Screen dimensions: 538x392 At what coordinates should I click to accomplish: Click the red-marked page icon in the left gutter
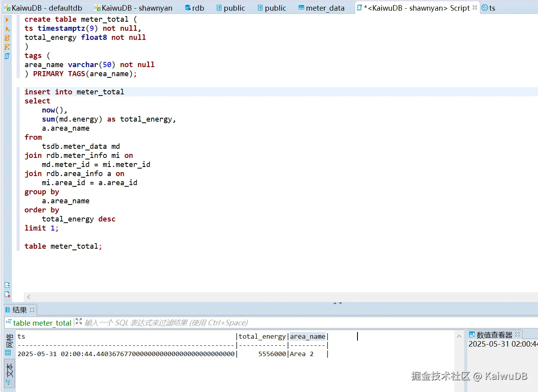point(7,294)
